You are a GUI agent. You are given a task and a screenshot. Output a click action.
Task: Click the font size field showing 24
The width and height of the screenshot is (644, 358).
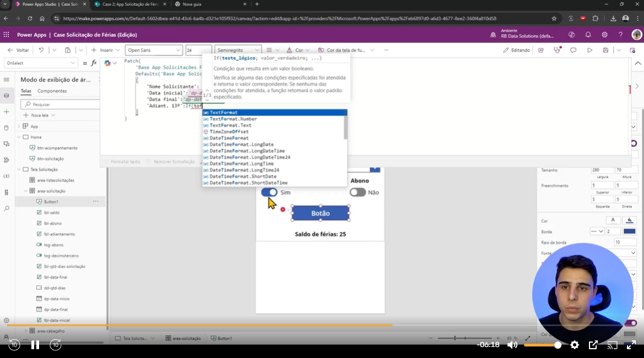pyautogui.click(x=198, y=50)
